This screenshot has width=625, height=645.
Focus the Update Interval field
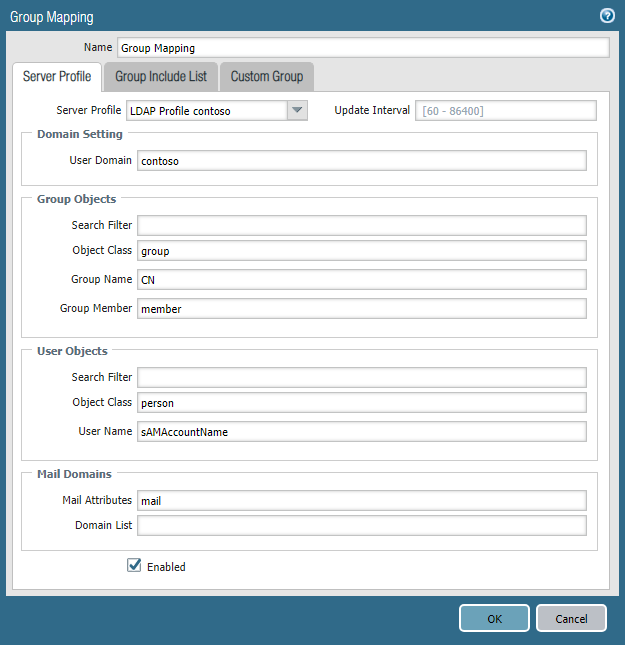506,111
